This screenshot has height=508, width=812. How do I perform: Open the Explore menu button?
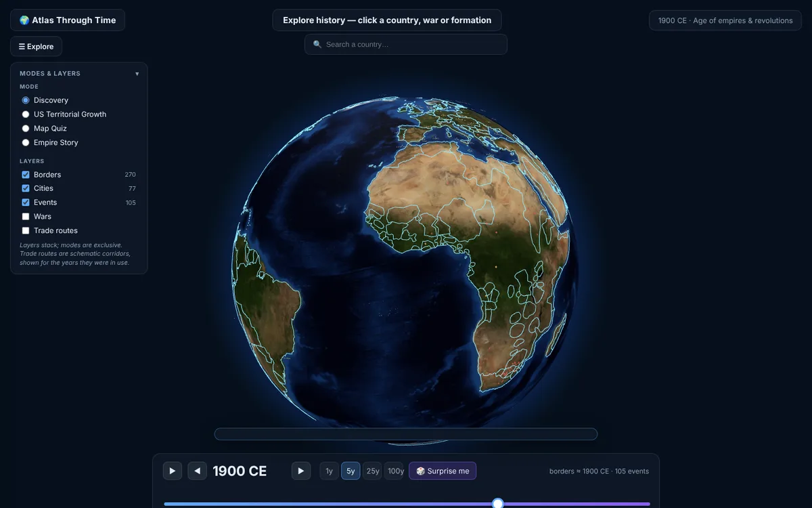(x=36, y=47)
